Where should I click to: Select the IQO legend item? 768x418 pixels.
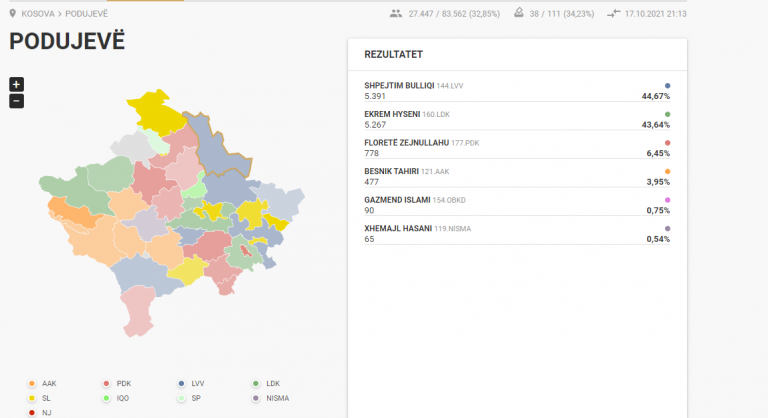116,398
